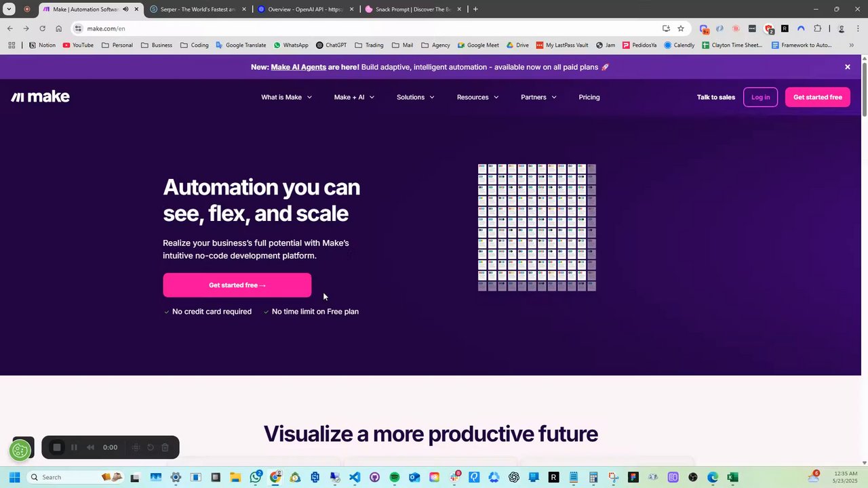Viewport: 868px width, 488px height.
Task: Reload the page
Action: click(42, 28)
